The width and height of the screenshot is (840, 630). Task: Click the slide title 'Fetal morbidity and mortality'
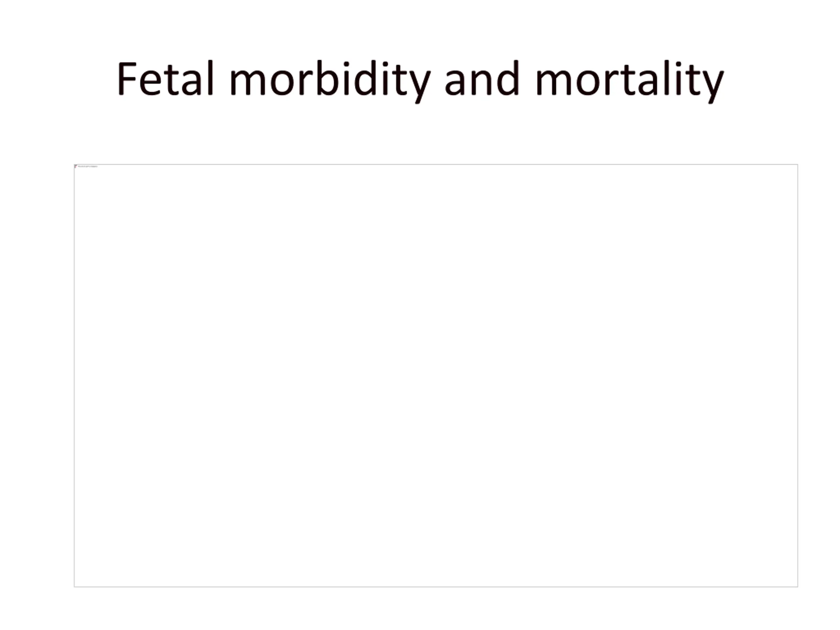420,81
